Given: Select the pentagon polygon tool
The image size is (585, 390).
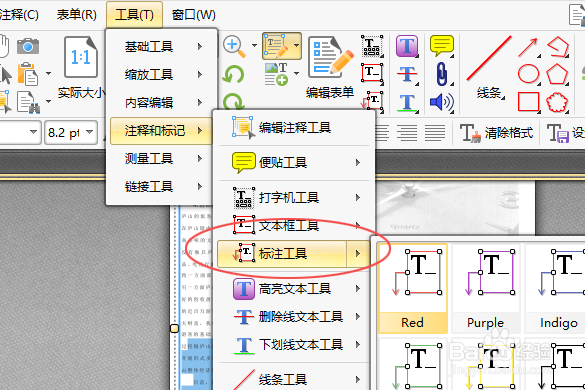Looking at the screenshot, I should point(557,74).
